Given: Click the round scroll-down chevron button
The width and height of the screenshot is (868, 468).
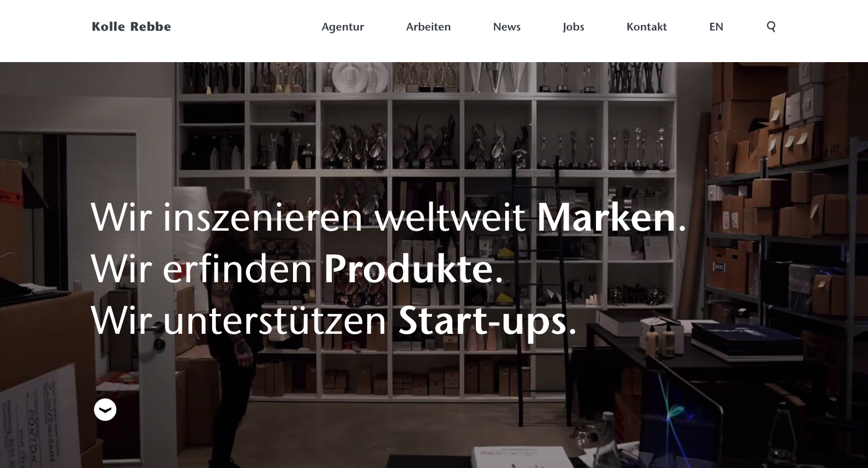Looking at the screenshot, I should (x=105, y=410).
